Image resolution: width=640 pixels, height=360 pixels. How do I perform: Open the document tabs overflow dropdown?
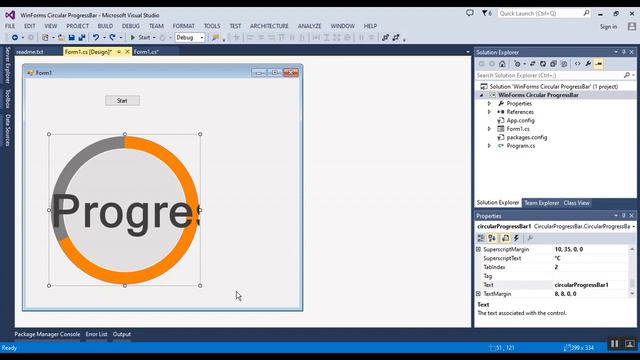coord(468,52)
